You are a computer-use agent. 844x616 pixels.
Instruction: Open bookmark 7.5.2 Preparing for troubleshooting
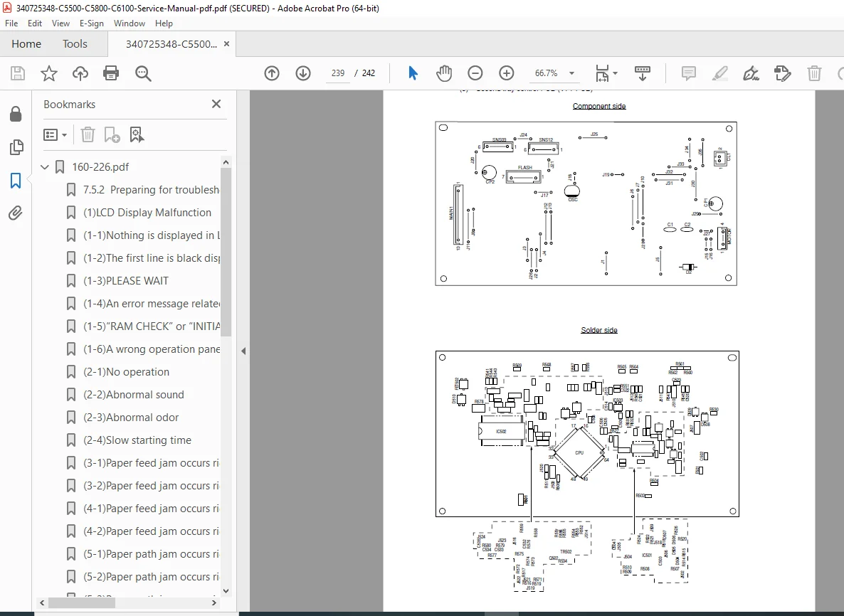(151, 189)
